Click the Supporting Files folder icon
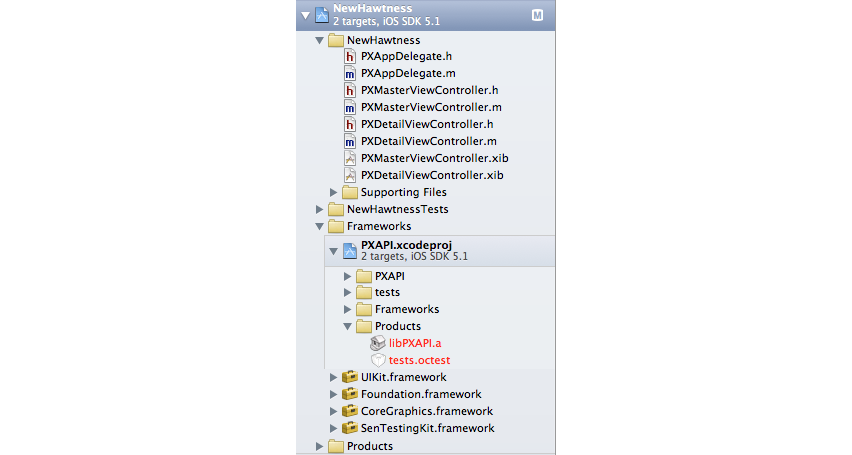The height and width of the screenshot is (455, 852). tap(350, 192)
